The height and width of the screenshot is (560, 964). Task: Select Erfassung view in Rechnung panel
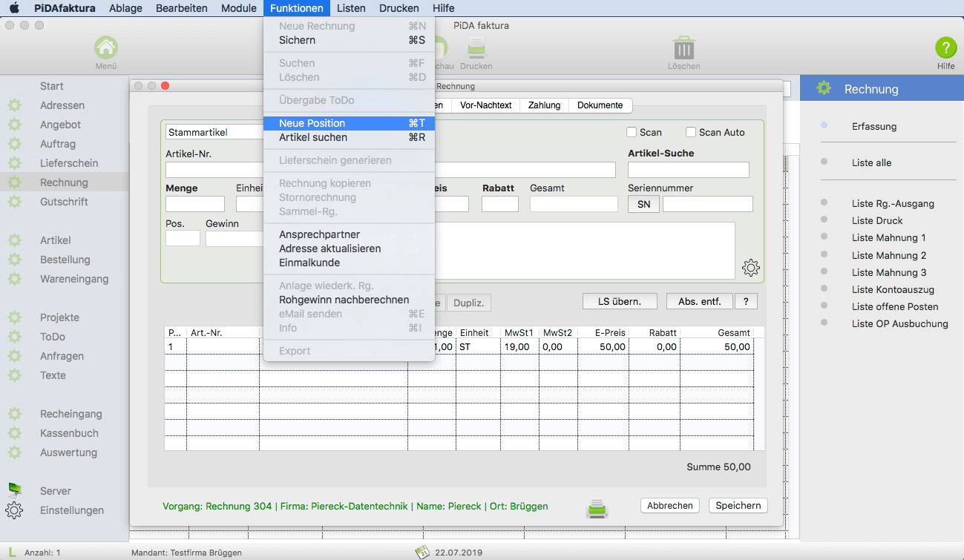[x=874, y=126]
